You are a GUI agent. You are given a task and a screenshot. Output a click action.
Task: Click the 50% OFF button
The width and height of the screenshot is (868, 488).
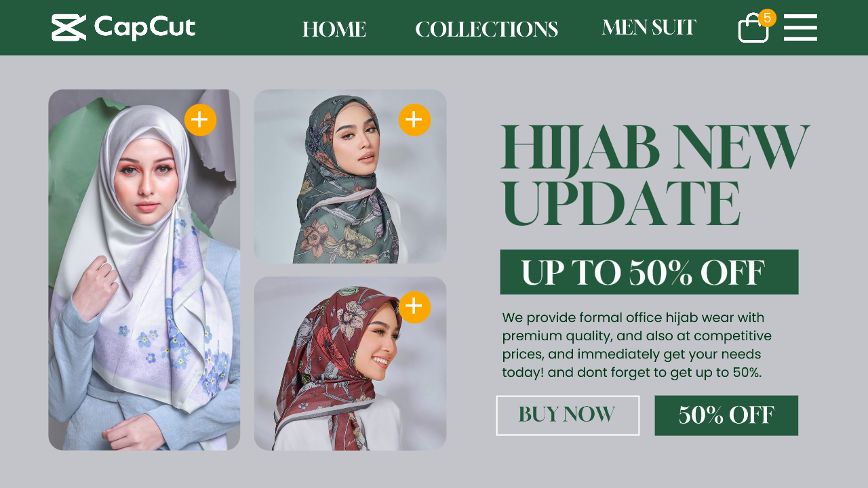pyautogui.click(x=726, y=415)
